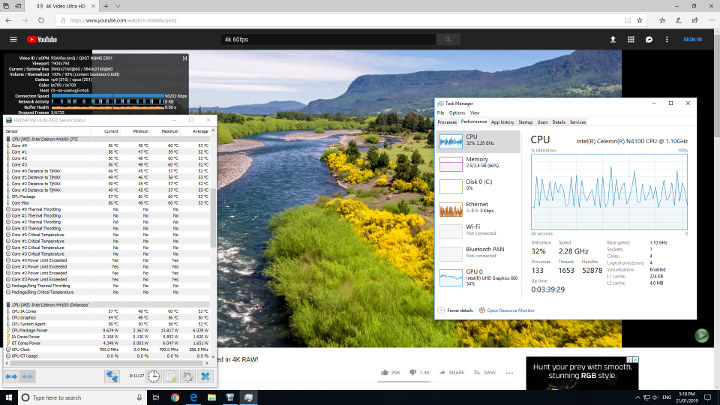Switch to the App history tab
Image resolution: width=720 pixels, height=405 pixels.
[502, 121]
